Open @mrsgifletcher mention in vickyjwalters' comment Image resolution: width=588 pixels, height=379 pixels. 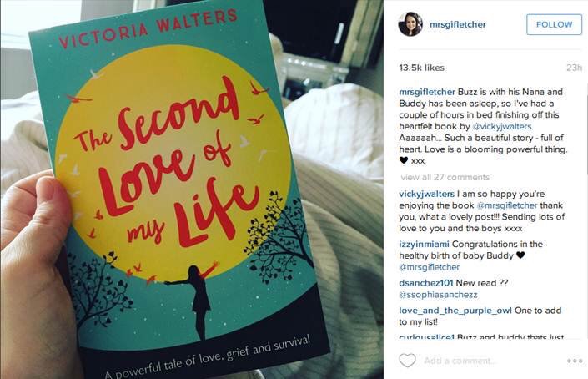[x=507, y=205]
